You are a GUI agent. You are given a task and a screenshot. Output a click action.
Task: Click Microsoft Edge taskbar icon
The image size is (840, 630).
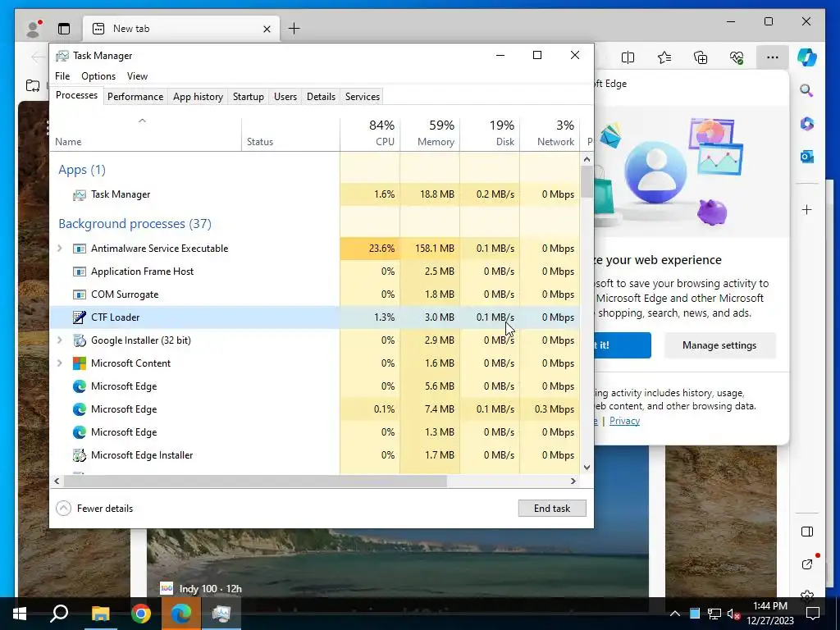point(181,614)
